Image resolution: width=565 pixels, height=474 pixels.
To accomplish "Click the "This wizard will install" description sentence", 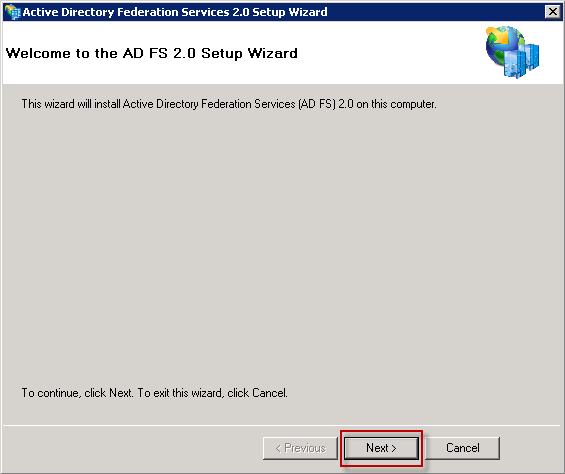I will [229, 104].
